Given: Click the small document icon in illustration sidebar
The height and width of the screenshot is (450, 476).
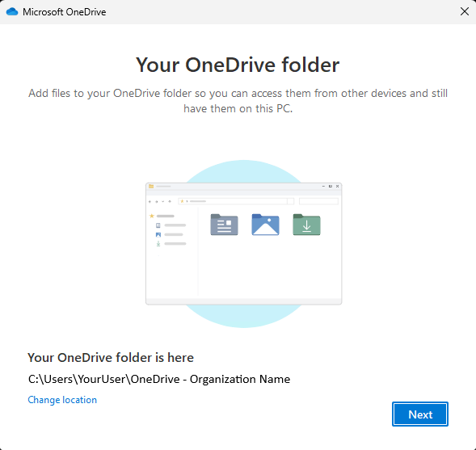Looking at the screenshot, I should 158,225.
